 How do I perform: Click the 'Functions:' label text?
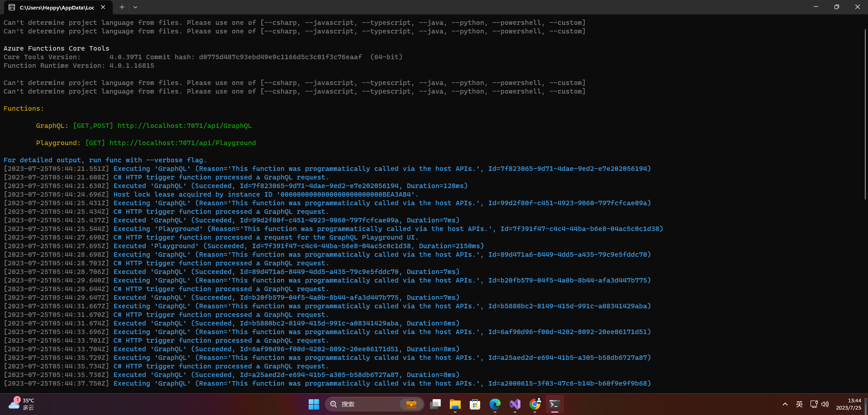[24, 108]
